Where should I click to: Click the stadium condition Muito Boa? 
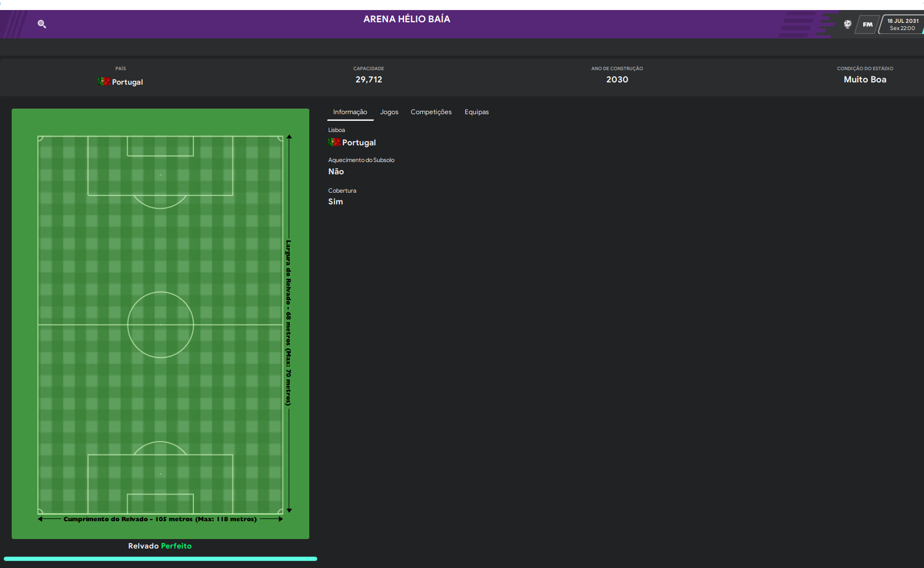pos(865,80)
